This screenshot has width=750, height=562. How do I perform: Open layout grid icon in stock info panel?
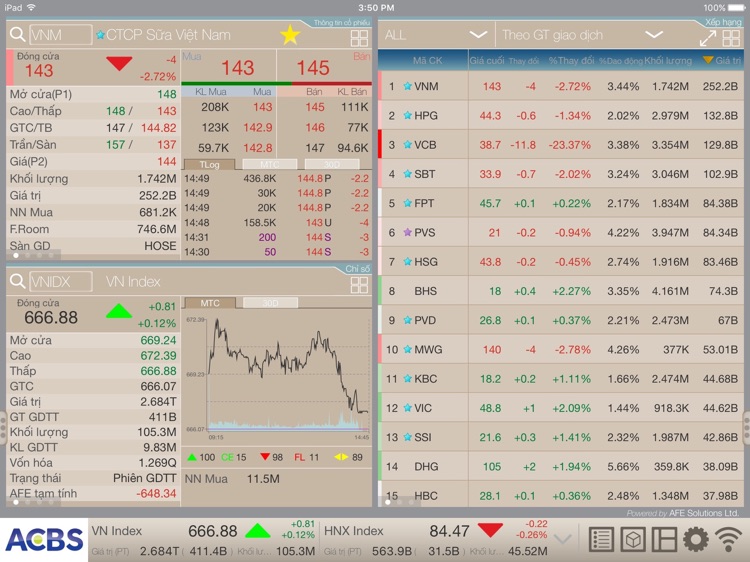[359, 38]
